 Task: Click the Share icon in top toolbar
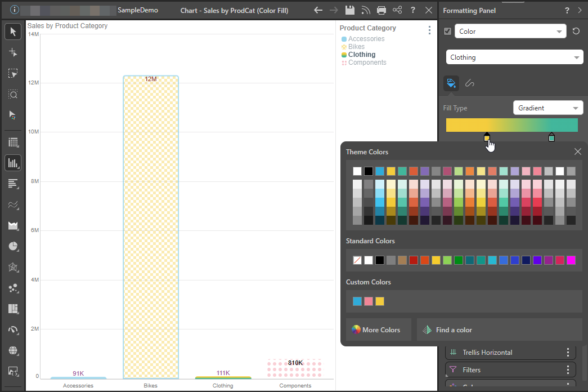[x=397, y=10]
